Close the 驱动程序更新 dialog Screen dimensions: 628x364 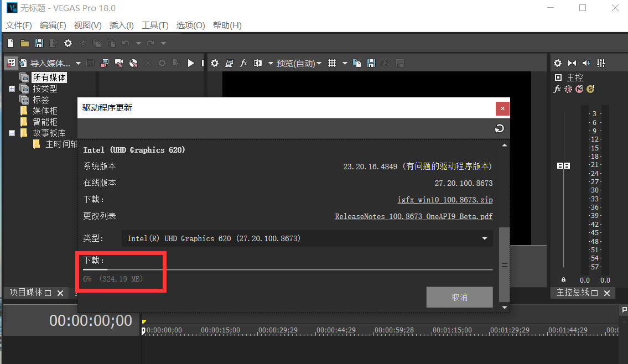click(x=502, y=108)
